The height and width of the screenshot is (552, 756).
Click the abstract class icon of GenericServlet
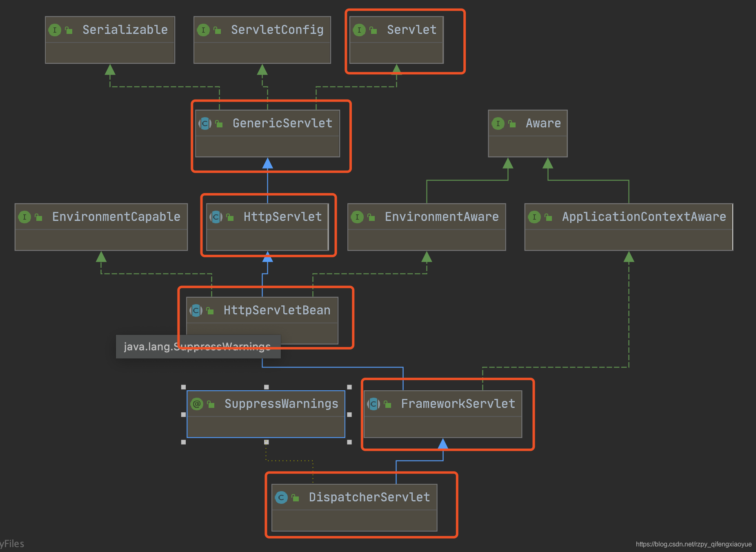[205, 123]
